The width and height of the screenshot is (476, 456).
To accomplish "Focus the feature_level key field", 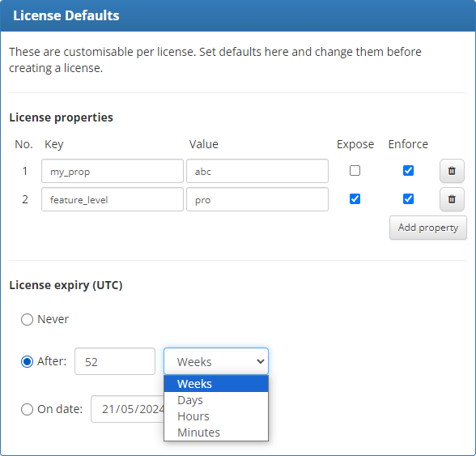I will 113,199.
